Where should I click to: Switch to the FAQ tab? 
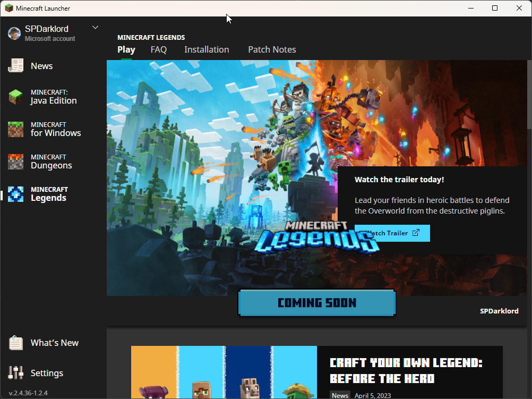coord(158,49)
